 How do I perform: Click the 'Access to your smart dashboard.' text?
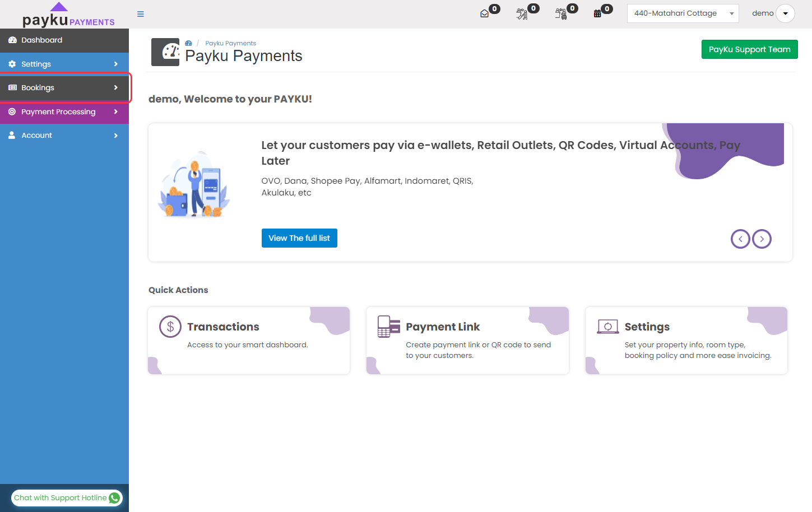point(248,345)
